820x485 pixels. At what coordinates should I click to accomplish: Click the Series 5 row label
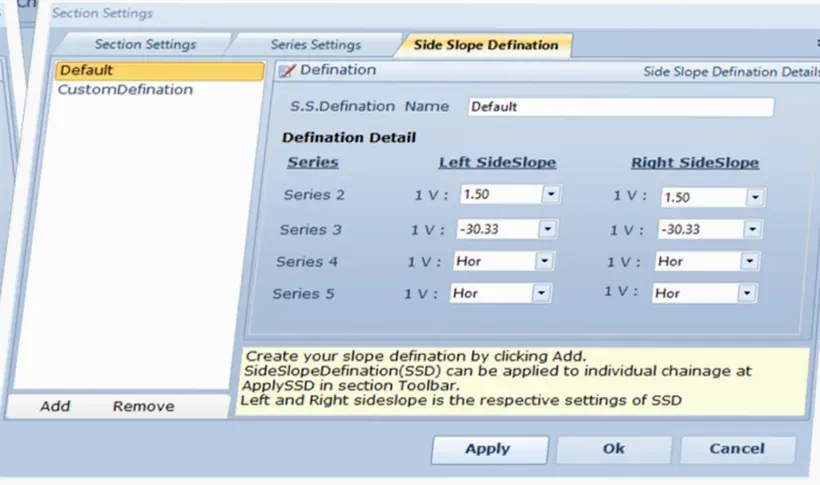click(x=303, y=293)
